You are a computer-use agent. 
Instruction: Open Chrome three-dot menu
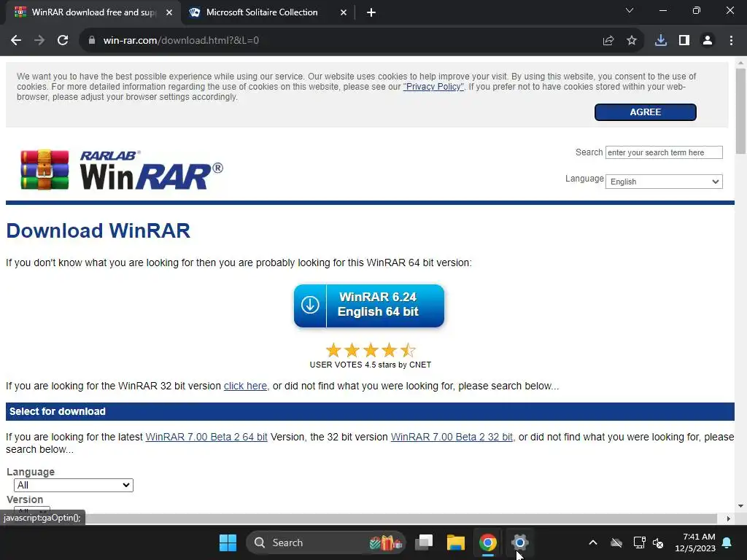[x=731, y=41]
